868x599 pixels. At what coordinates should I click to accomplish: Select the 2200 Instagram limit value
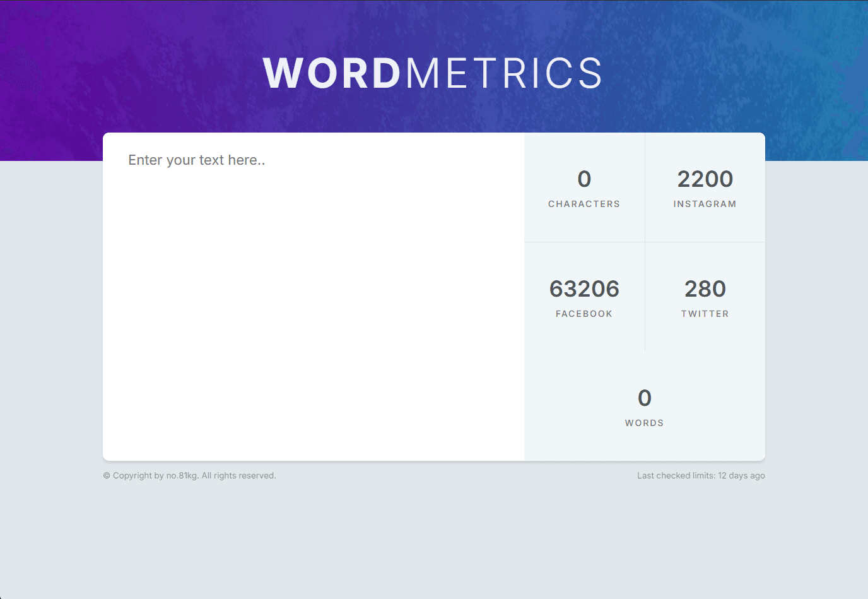(705, 179)
